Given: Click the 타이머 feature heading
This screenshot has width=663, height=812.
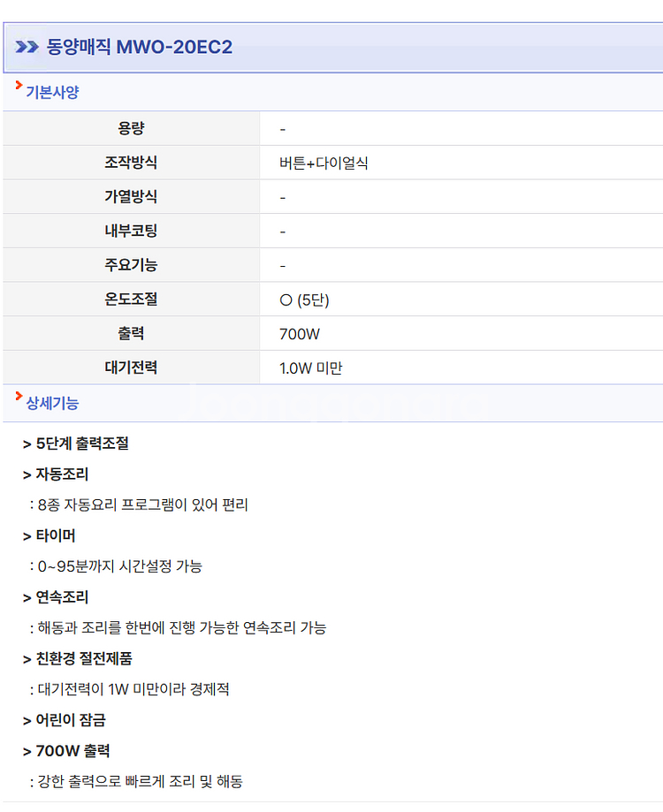Looking at the screenshot, I should pos(56,535).
